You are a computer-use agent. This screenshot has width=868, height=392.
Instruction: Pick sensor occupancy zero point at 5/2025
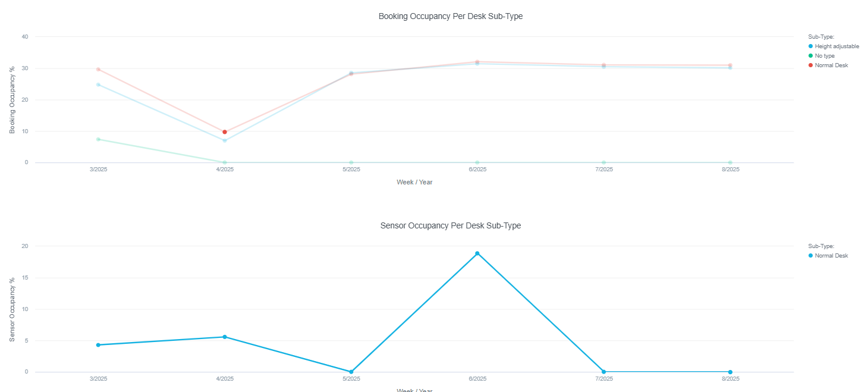pyautogui.click(x=351, y=372)
